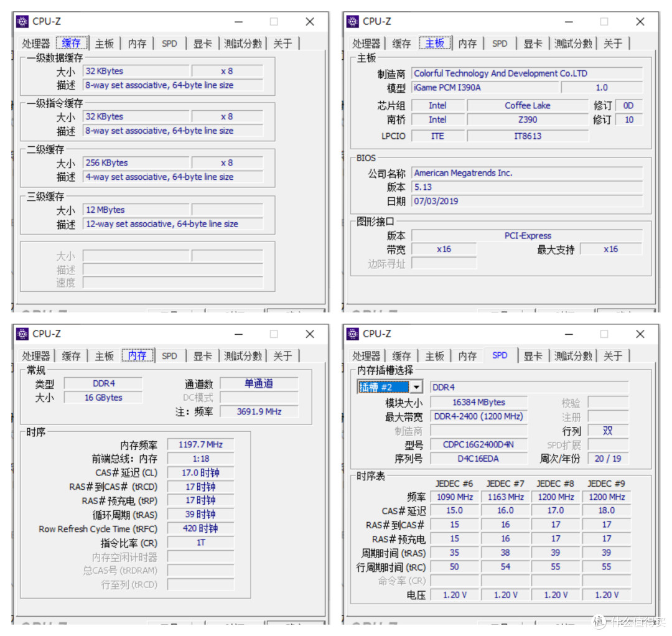Open 关于 tab in the memory window

(283, 356)
